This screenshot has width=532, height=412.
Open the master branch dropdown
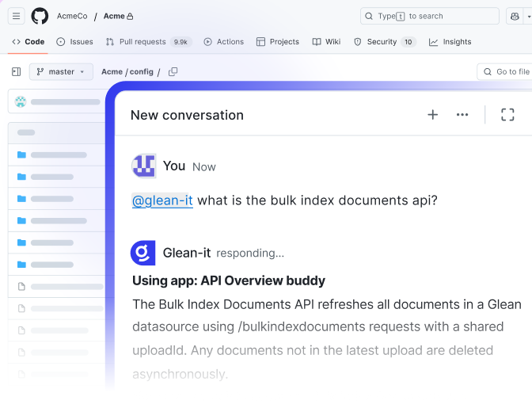pos(61,71)
